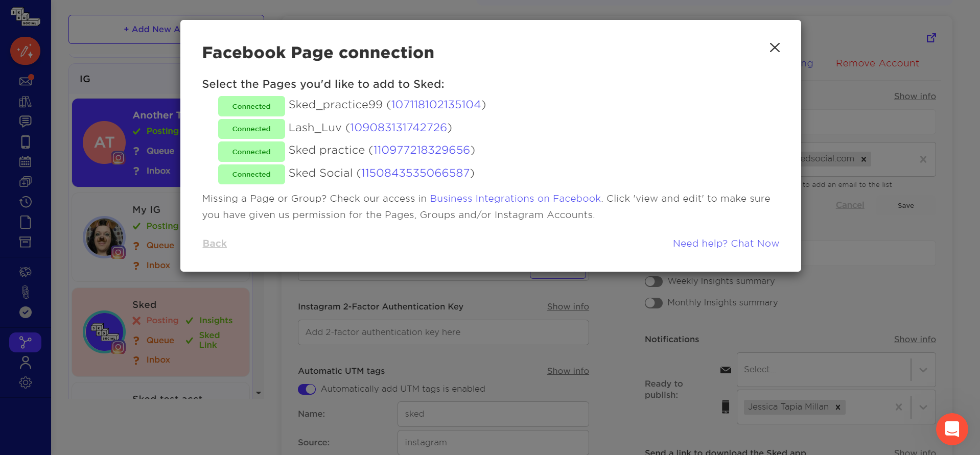Clear all emails from the email field
980x455 pixels.
(x=923, y=159)
